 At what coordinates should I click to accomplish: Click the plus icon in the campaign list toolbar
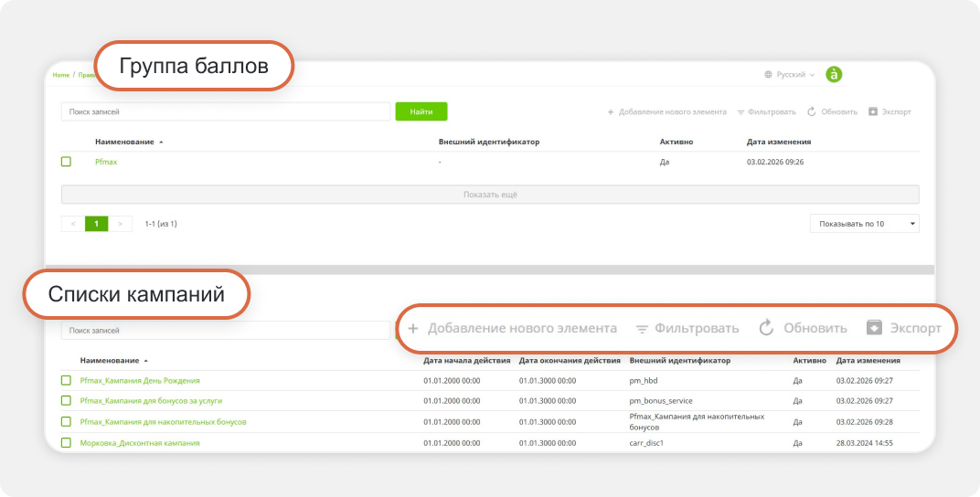[413, 328]
